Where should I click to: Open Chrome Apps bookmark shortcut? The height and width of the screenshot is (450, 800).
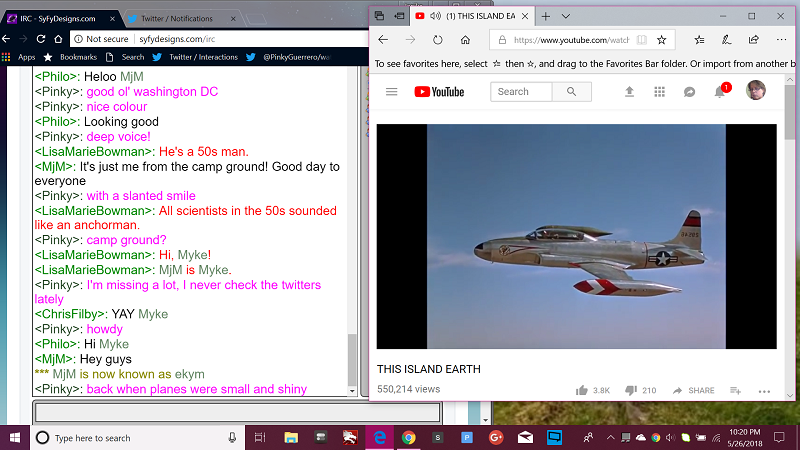tap(18, 57)
